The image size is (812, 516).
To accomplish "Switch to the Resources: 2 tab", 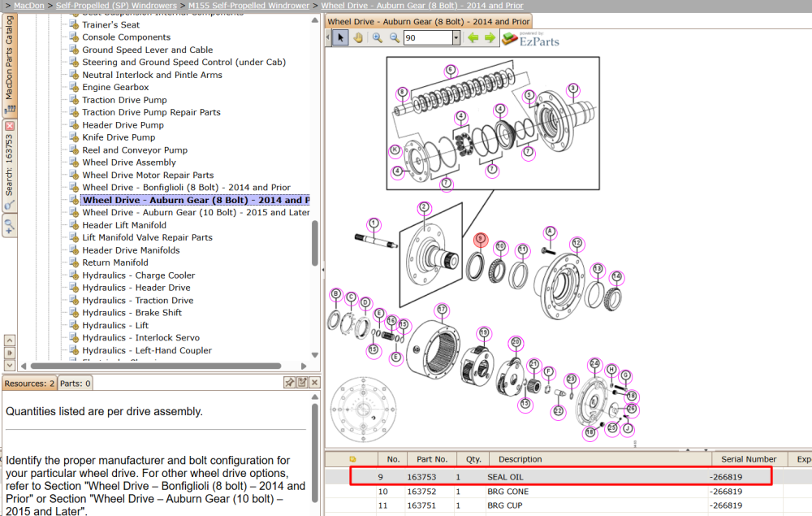I will tap(29, 384).
